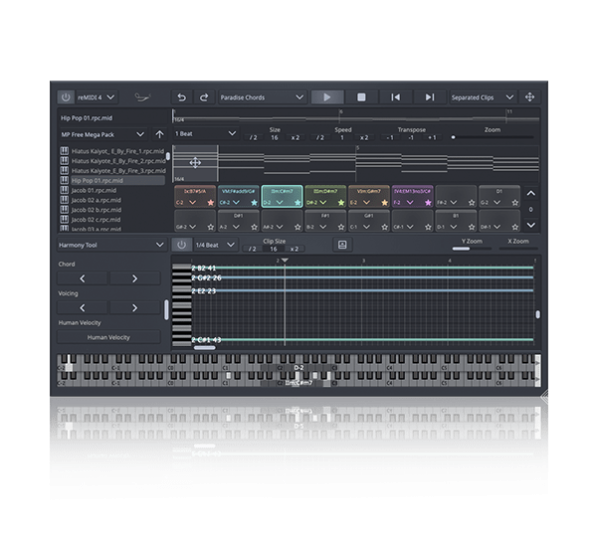Expand the chevron on the C#-2 pad
597x540 pixels.
[x=236, y=203]
